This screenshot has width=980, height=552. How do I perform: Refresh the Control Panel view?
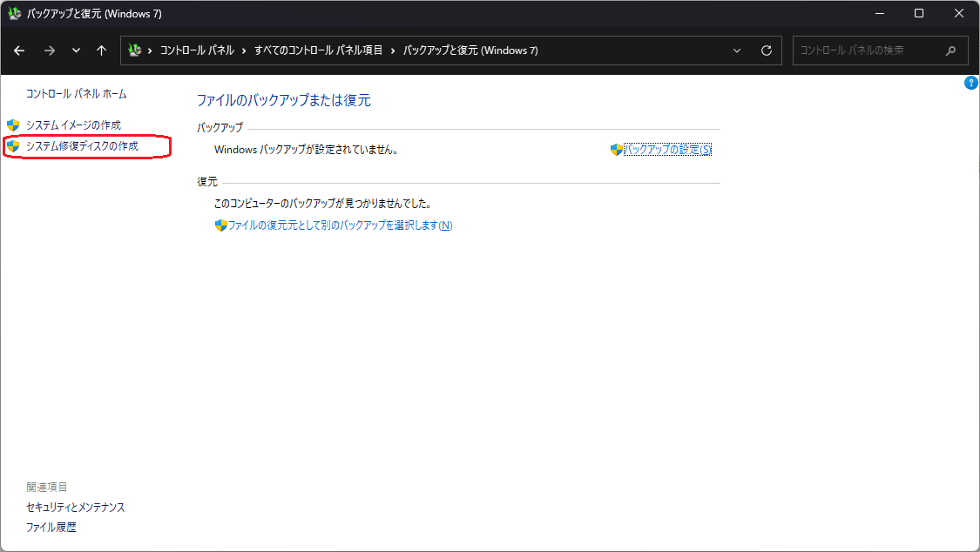767,50
